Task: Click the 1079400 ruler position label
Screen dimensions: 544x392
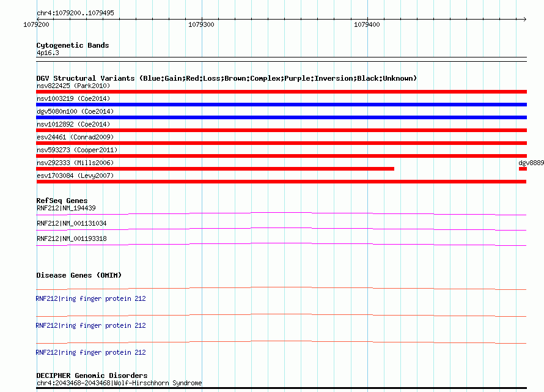Action: [367, 24]
